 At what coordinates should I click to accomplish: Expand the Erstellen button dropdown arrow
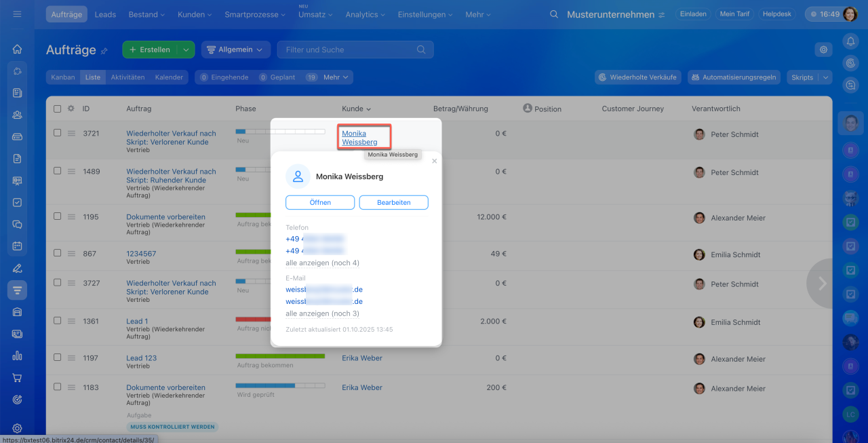pos(186,50)
